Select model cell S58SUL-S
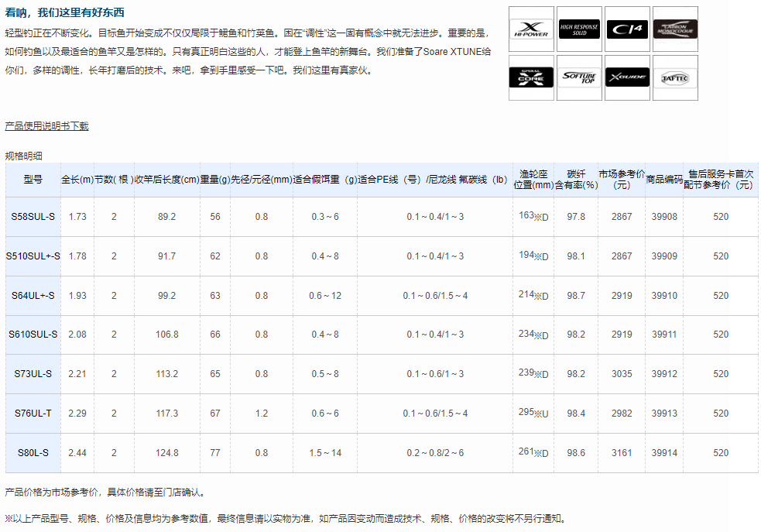 point(33,217)
